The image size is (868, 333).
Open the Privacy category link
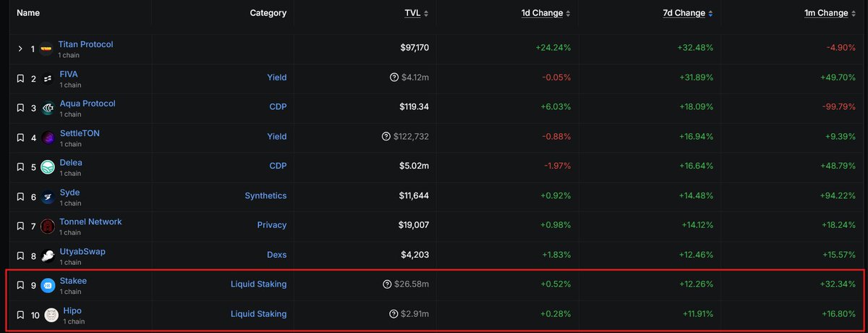click(x=272, y=225)
